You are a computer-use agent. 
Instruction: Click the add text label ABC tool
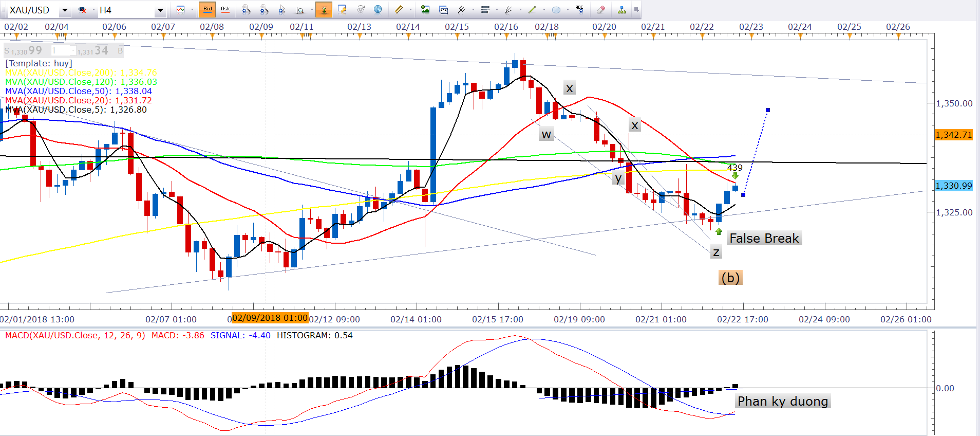pyautogui.click(x=579, y=10)
